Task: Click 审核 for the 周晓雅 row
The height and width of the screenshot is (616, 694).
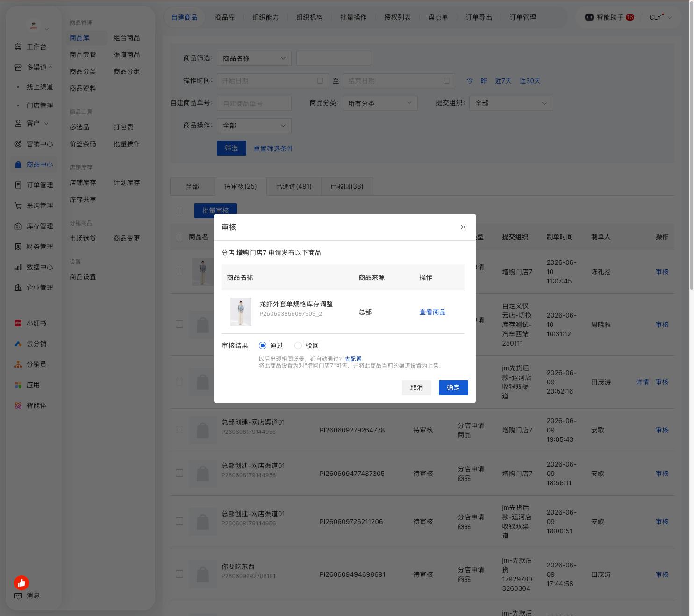Action: 662,324
